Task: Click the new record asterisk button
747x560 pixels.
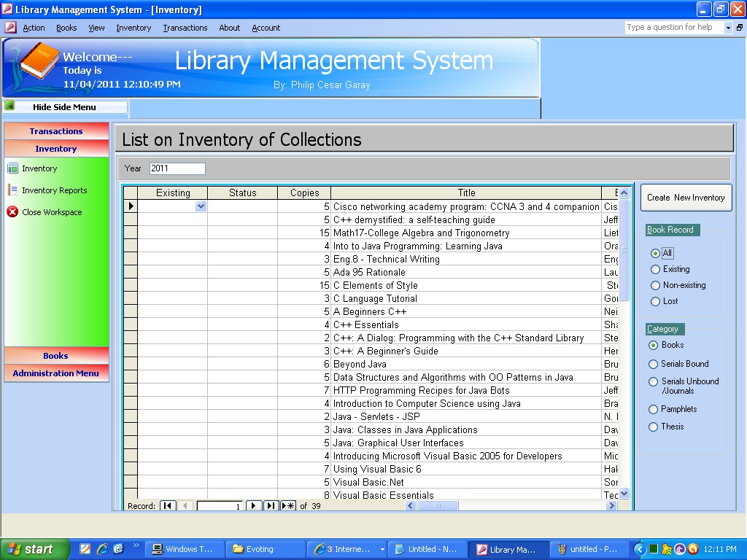Action: (288, 505)
